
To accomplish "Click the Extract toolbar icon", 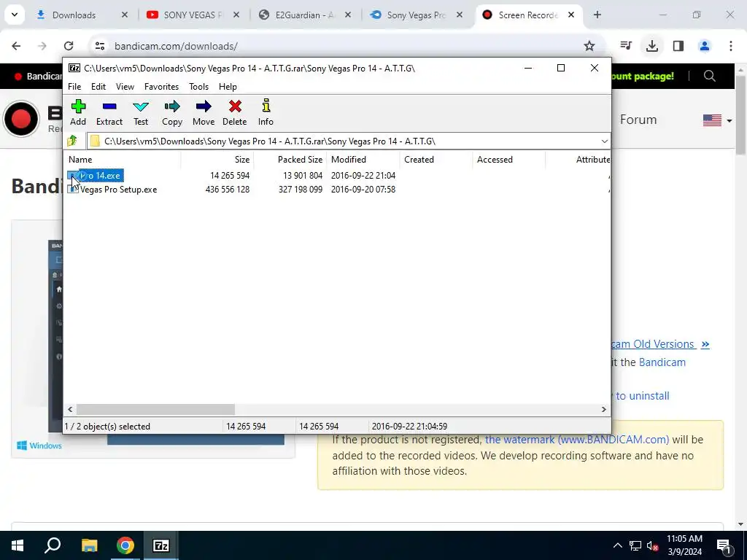I will pyautogui.click(x=109, y=112).
